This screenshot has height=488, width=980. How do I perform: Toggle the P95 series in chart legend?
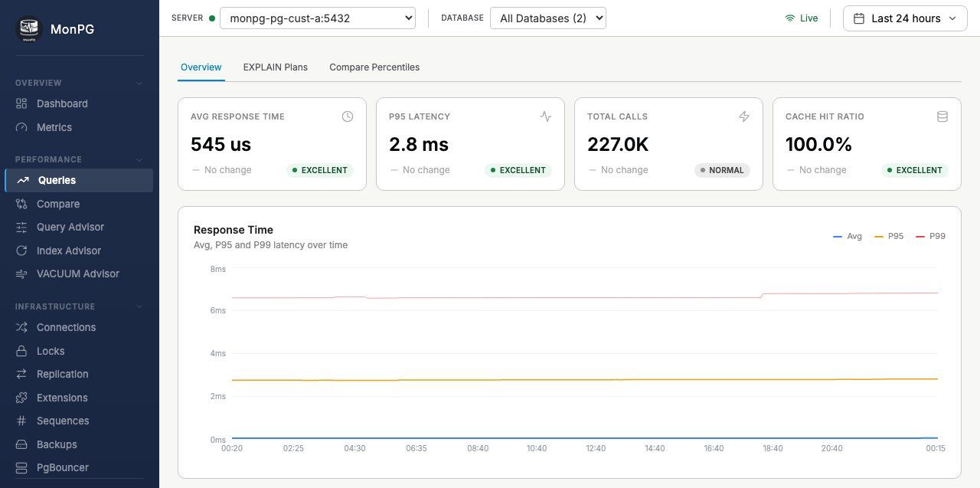[x=889, y=236]
